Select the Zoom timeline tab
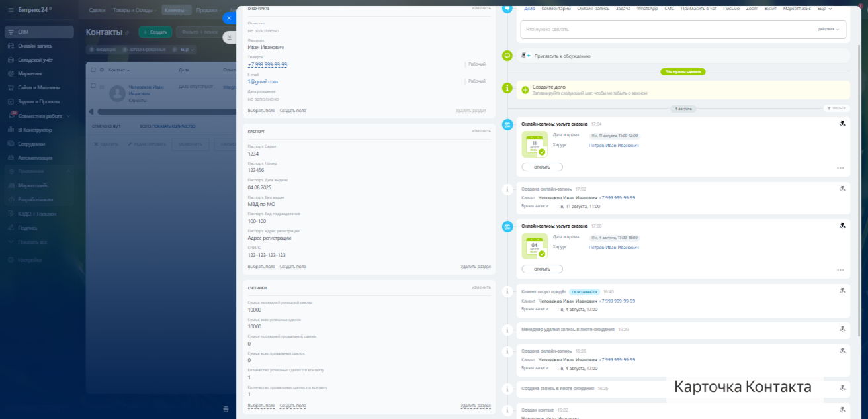Screen dimensions: 868x419 752,9
